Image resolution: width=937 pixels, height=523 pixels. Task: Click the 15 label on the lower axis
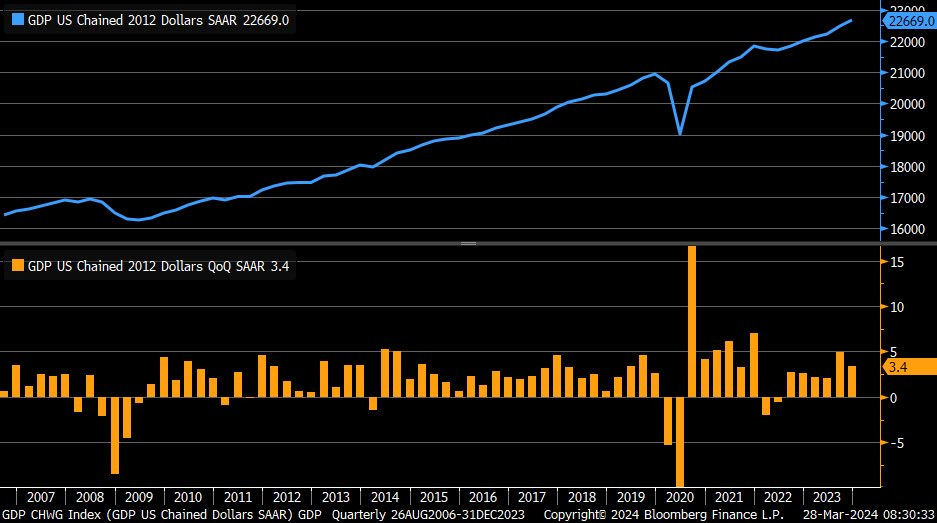[x=898, y=262]
